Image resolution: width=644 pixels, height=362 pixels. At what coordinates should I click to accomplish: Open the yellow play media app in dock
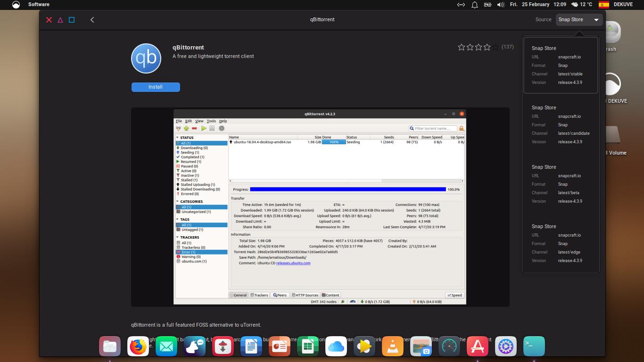click(x=364, y=347)
